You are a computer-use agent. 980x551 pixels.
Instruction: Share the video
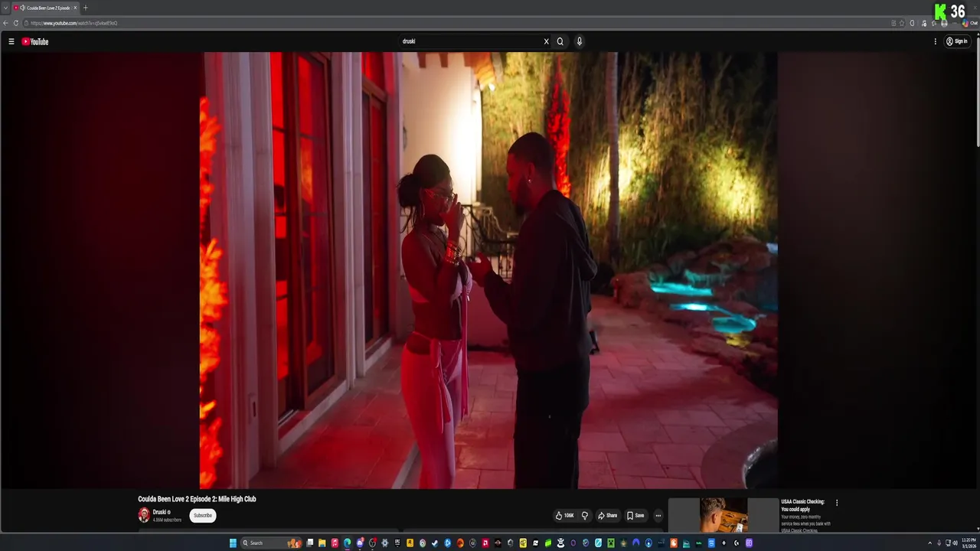607,516
